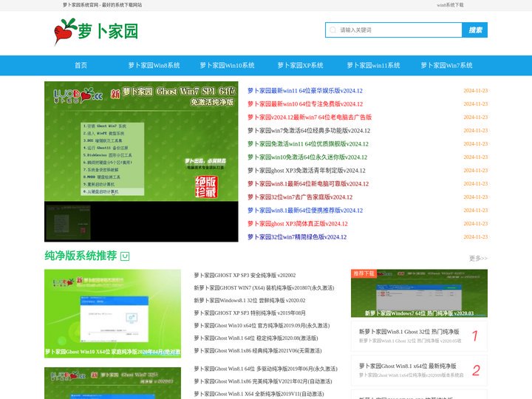Open 萝卜家园最新win10 64位专注免费版v2024.12
This screenshot has height=399, width=532.
point(305,104)
